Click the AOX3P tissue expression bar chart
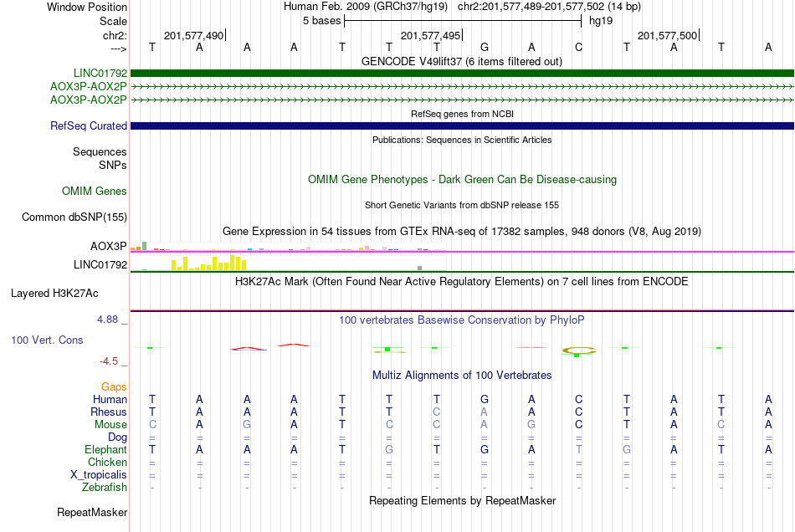795x532 pixels. pyautogui.click(x=288, y=247)
